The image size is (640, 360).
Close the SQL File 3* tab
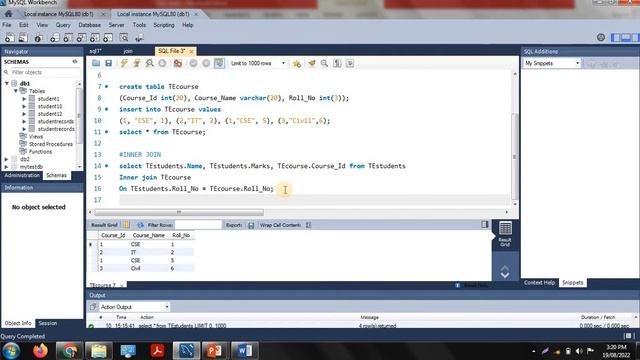(191, 51)
